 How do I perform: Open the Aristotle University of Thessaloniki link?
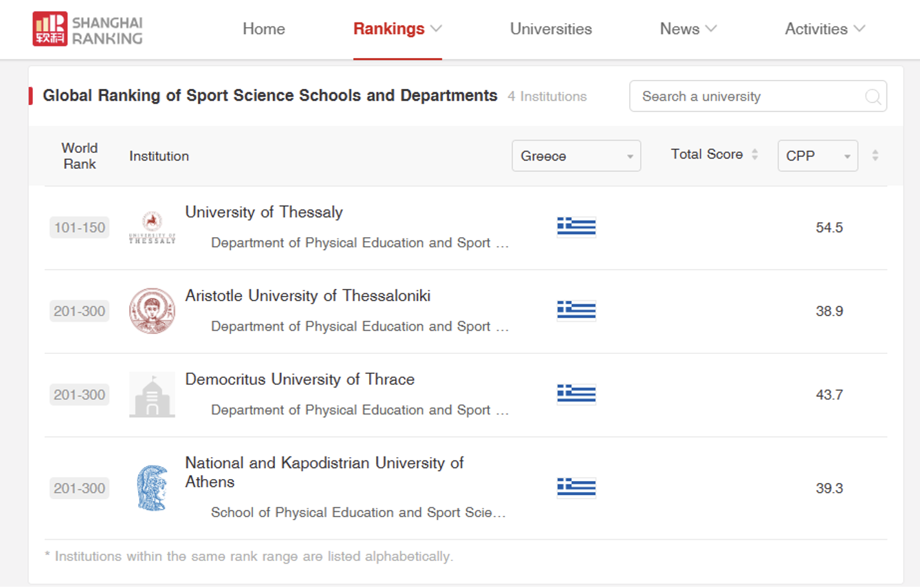308,296
